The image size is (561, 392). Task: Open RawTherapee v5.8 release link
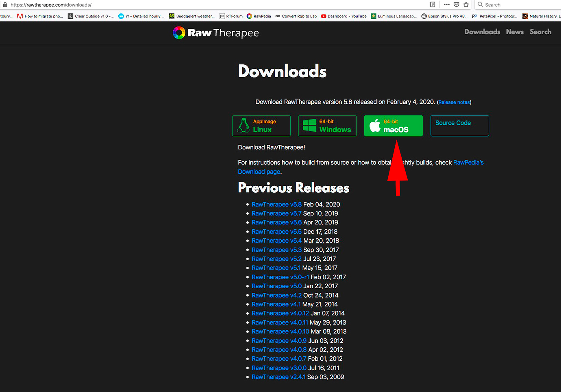276,205
